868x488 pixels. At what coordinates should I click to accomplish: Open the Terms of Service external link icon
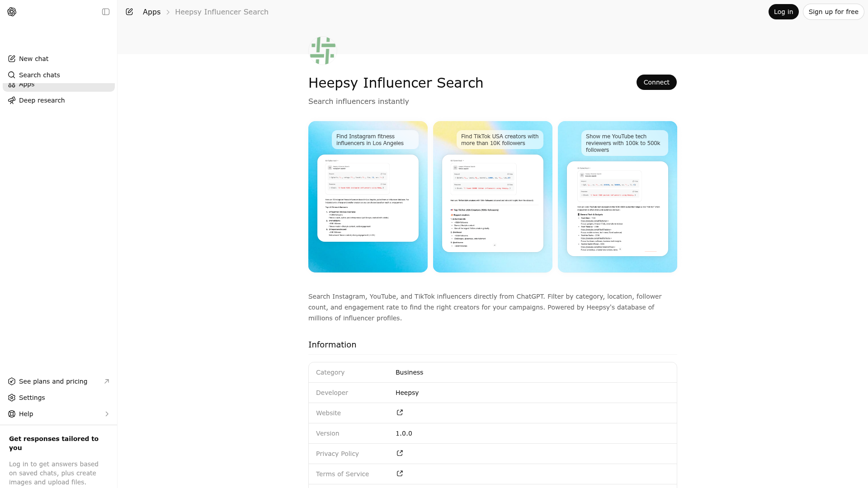tap(400, 474)
